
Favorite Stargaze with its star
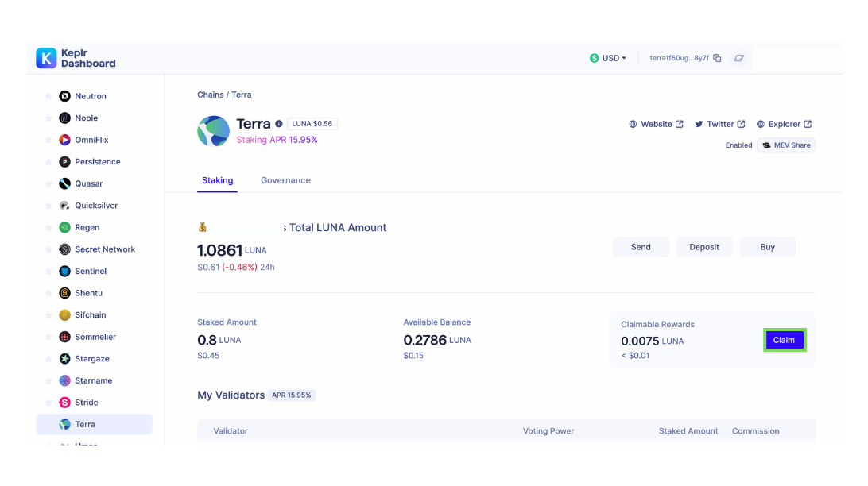coord(48,359)
